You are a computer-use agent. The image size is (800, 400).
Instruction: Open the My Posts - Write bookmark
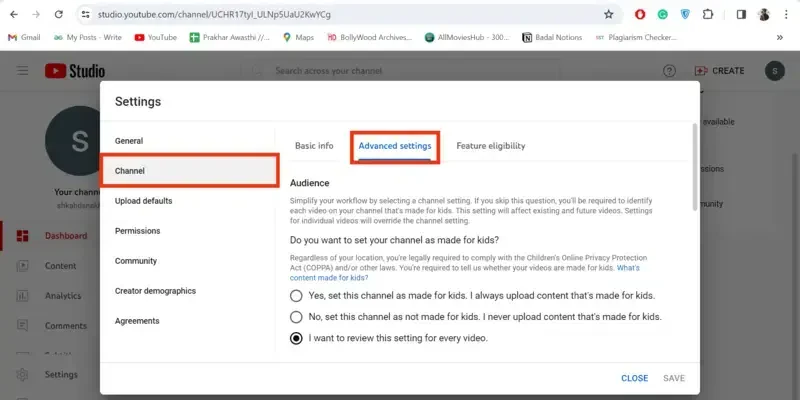88,37
